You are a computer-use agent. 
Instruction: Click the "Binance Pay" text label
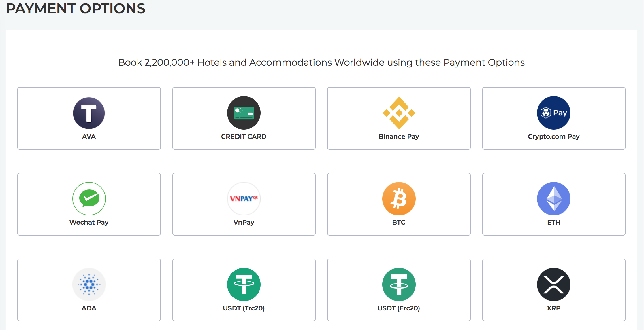pos(399,136)
